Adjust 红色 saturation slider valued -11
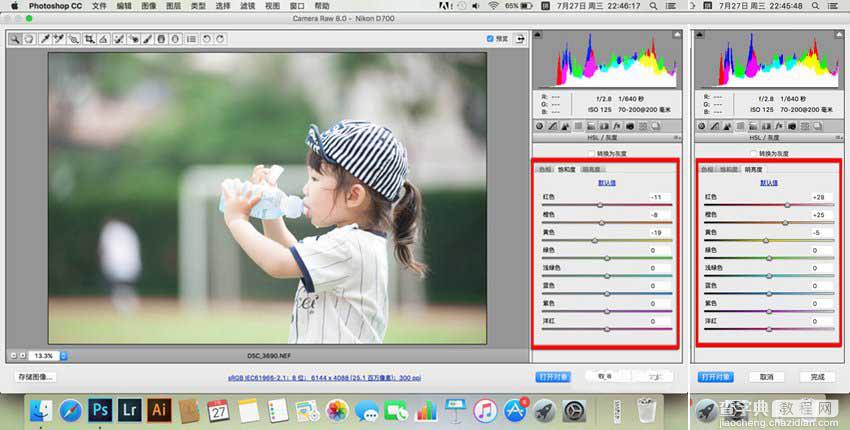The width and height of the screenshot is (850, 430). click(x=600, y=205)
